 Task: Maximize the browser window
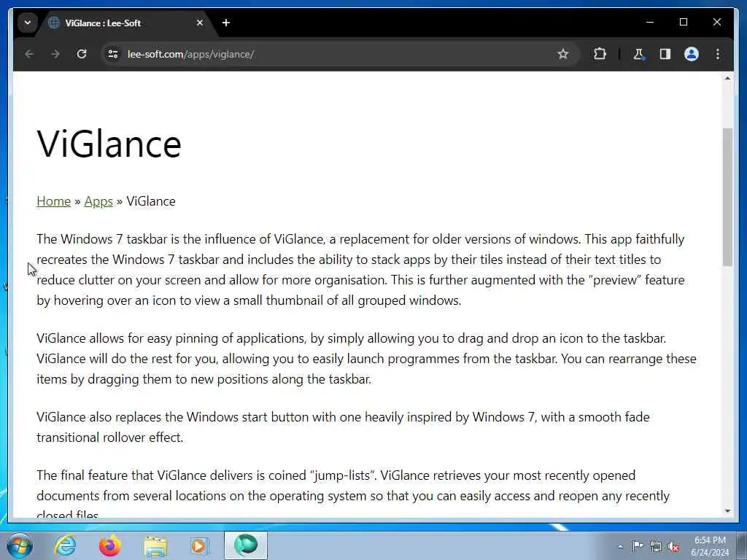tap(683, 22)
